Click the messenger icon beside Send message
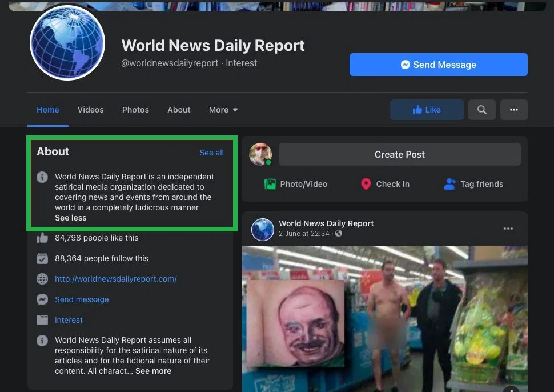 coord(42,299)
